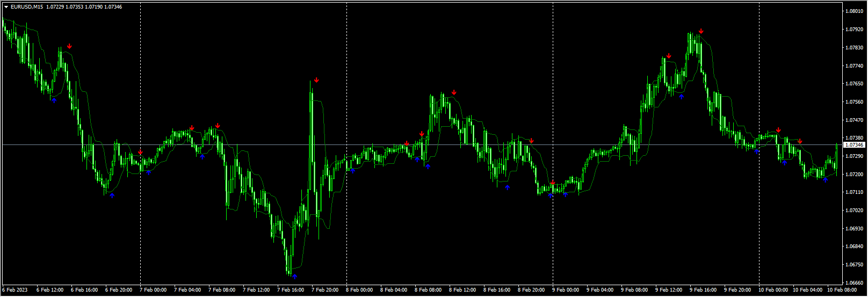Click the 8 Feb 04:00 time label

[394, 290]
